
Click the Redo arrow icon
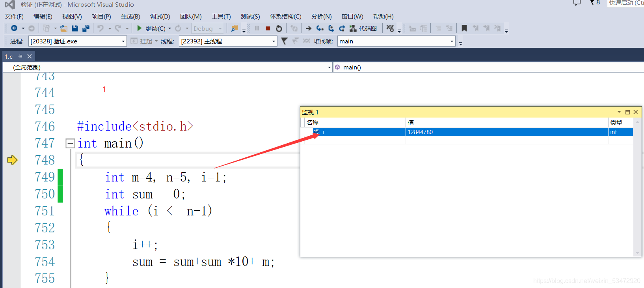[118, 28]
